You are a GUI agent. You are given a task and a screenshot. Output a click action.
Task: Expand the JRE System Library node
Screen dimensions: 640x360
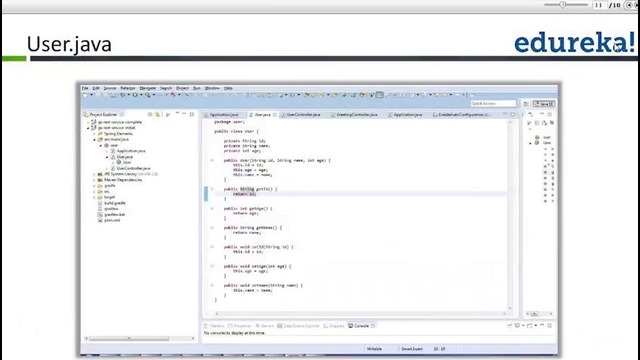click(x=94, y=174)
